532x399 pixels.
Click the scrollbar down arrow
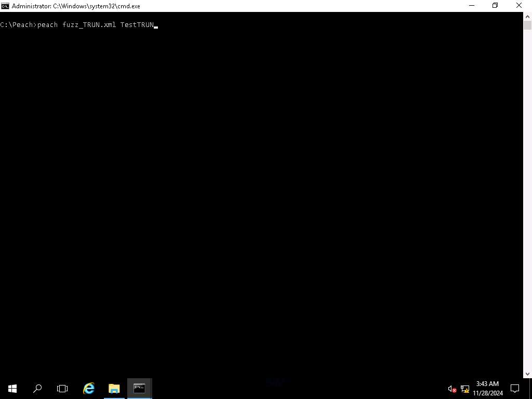click(527, 374)
